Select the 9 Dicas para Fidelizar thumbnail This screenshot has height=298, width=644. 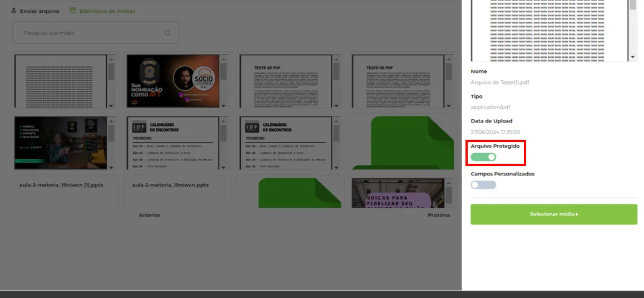pyautogui.click(x=398, y=193)
